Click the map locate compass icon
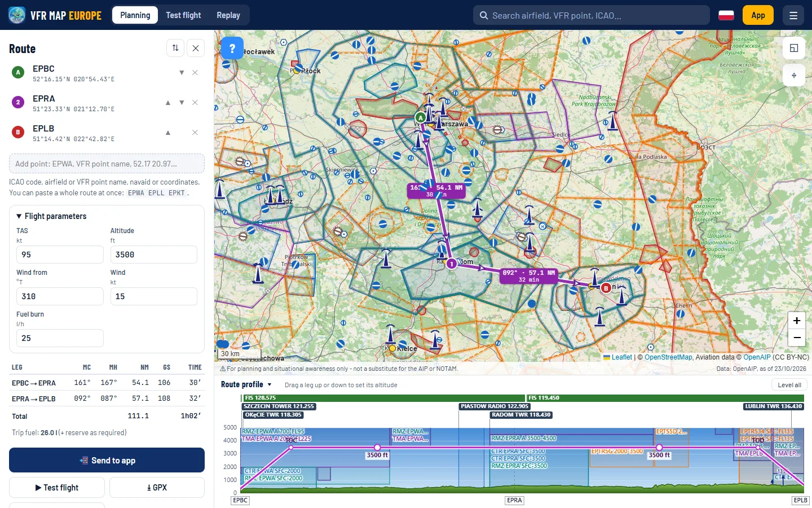The width and height of the screenshot is (812, 508). [794, 75]
